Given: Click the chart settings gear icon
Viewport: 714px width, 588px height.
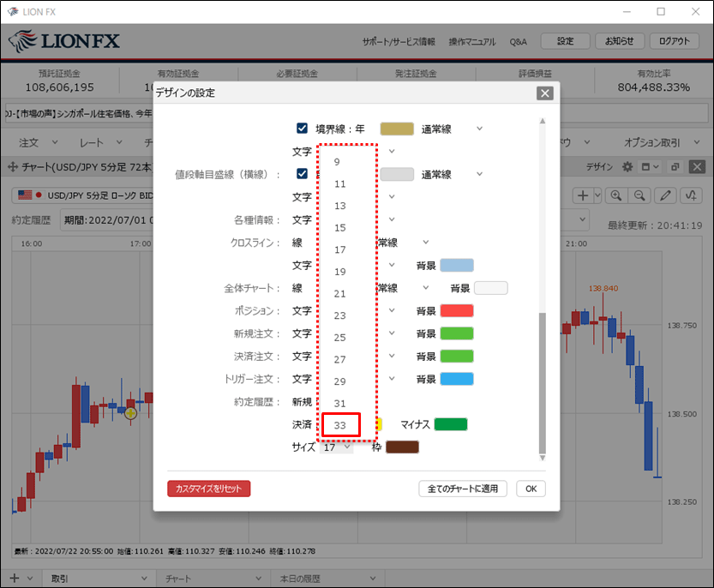Looking at the screenshot, I should [627, 167].
